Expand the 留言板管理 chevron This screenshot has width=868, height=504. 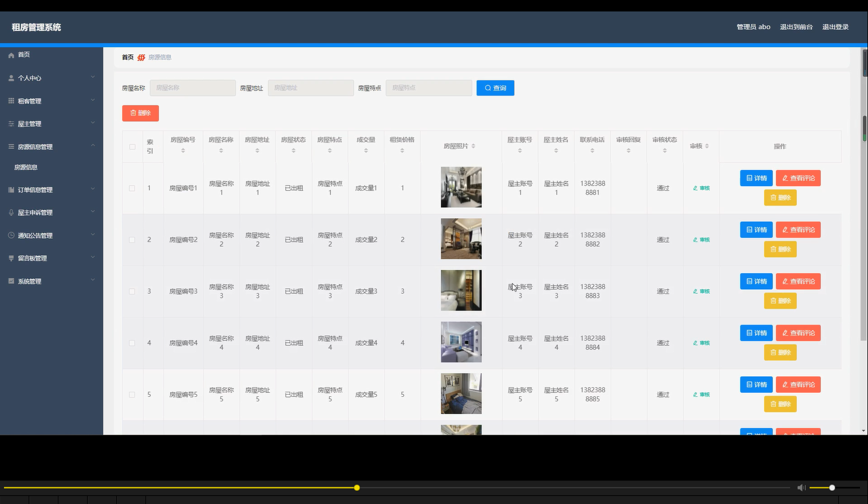[x=93, y=258]
